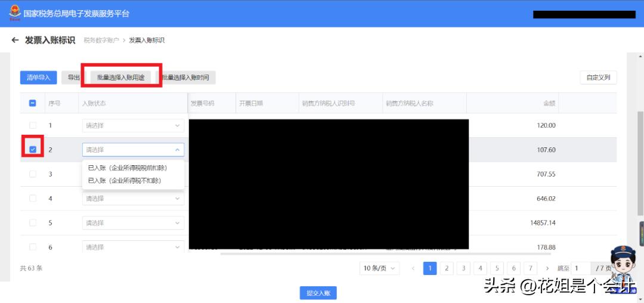Image resolution: width=644 pixels, height=303 pixels.
Task: Select 已入账（企业所得税不扣除） option
Action: [125, 180]
